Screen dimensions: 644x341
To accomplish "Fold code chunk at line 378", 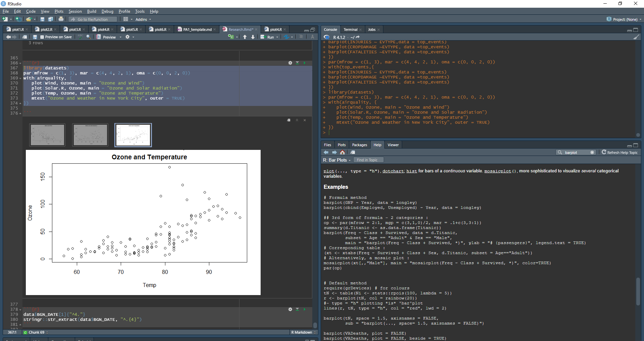I will pos(20,309).
